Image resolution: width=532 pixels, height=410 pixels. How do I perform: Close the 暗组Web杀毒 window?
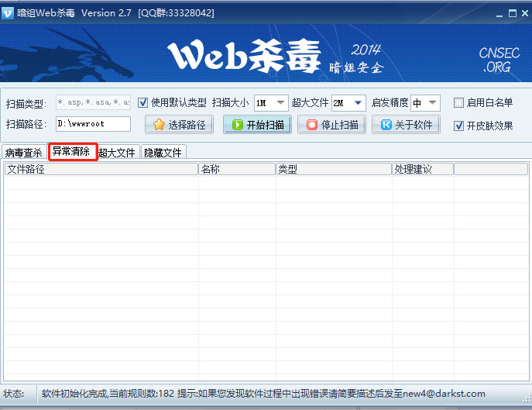525,13
